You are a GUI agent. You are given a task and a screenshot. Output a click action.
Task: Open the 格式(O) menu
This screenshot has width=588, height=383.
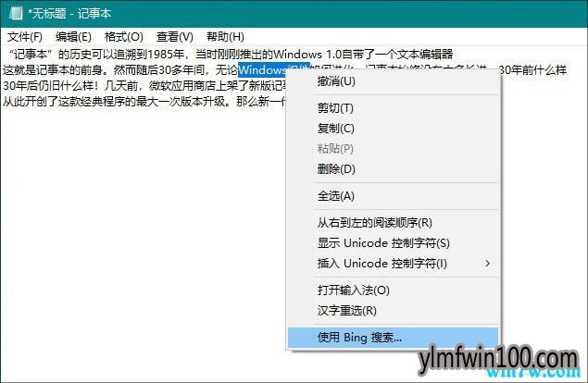[124, 37]
